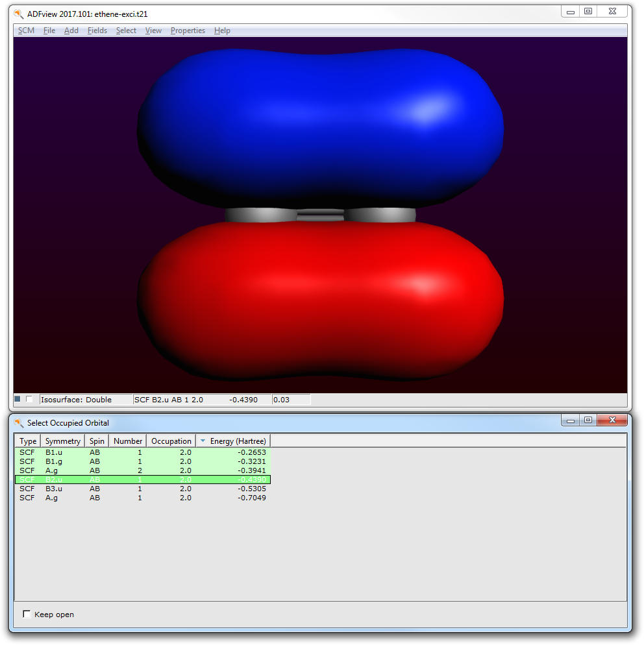Select the A.g orbital row at -0.7049

[143, 498]
